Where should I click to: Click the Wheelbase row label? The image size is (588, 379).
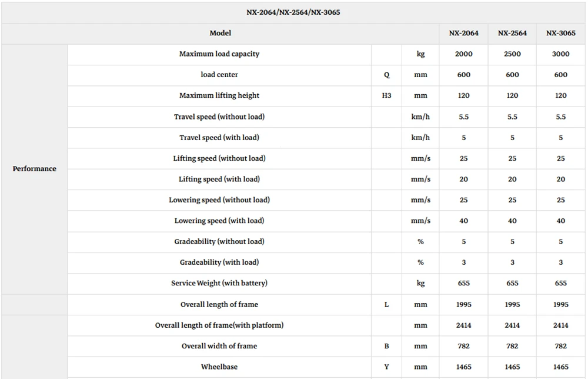(x=219, y=367)
